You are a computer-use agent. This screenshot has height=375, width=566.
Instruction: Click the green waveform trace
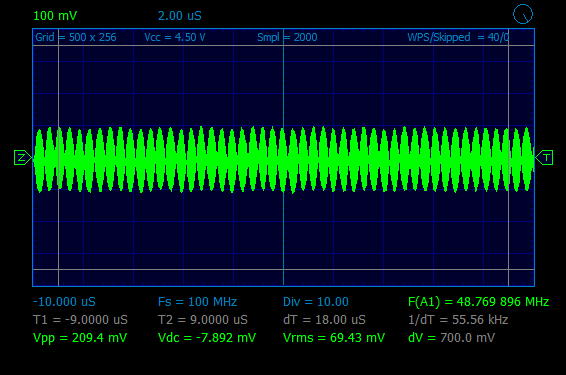[x=283, y=159]
